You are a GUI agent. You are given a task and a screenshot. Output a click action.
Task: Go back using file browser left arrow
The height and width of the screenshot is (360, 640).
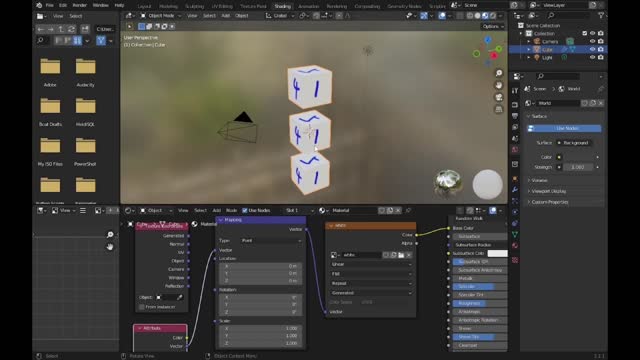click(40, 29)
